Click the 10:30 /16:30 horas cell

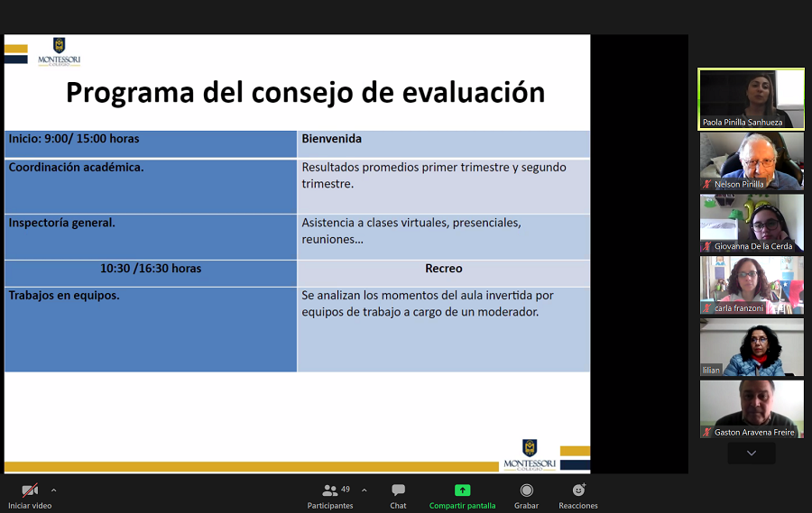click(151, 273)
